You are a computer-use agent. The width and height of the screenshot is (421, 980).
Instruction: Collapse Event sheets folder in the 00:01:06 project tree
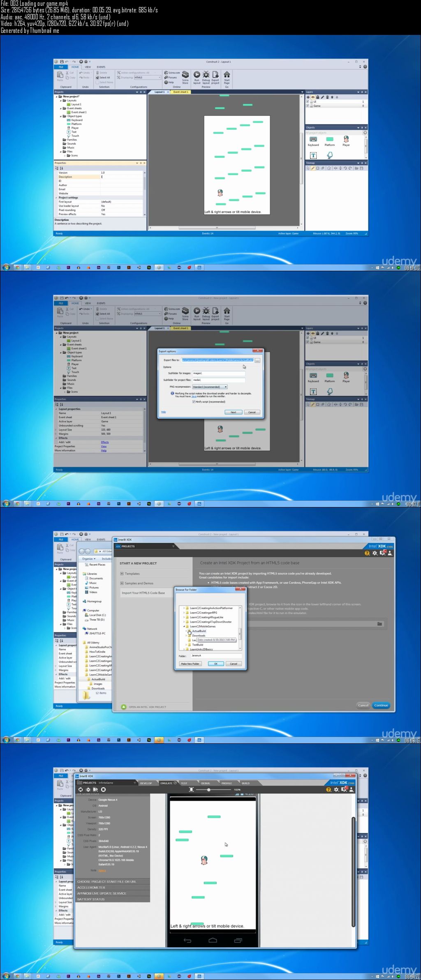(x=61, y=108)
